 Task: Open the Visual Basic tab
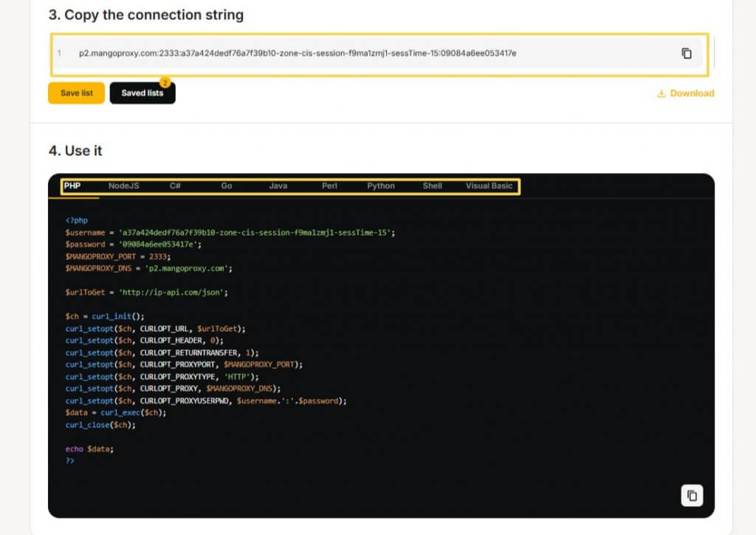click(489, 186)
